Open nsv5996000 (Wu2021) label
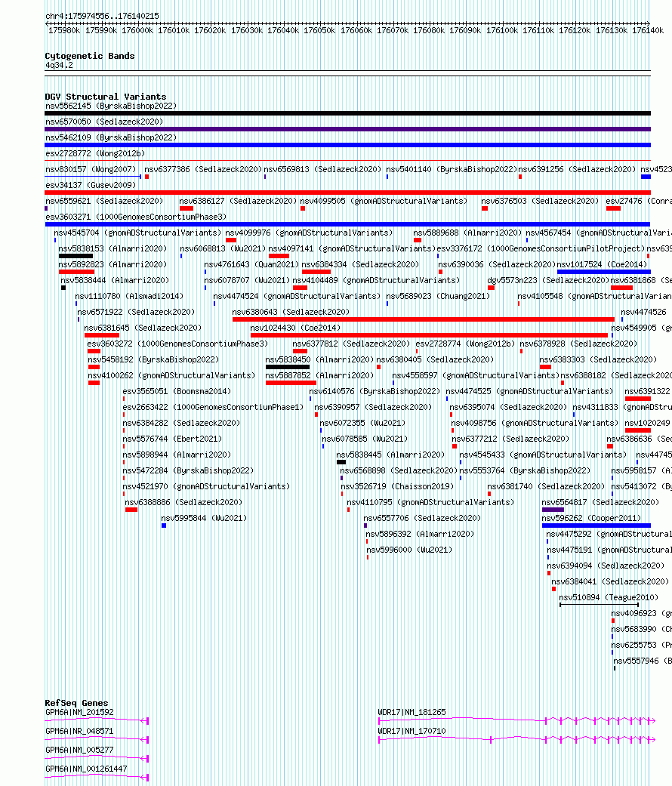Image resolution: width=672 pixels, height=786 pixels. [x=409, y=550]
